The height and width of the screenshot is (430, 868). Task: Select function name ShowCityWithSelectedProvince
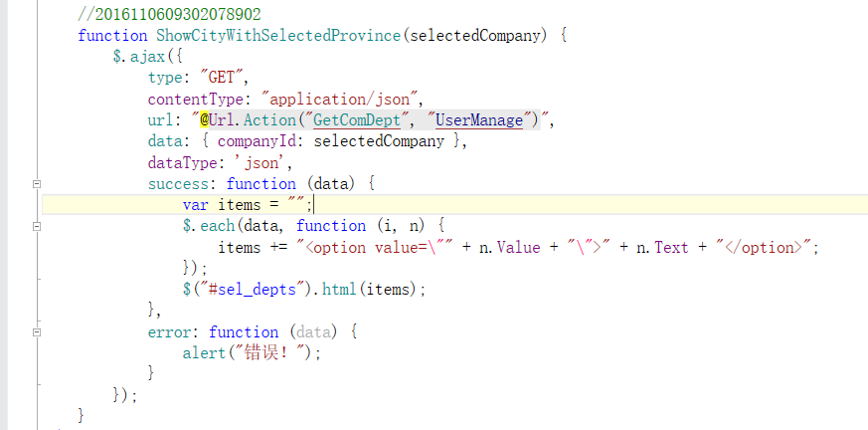coord(278,36)
